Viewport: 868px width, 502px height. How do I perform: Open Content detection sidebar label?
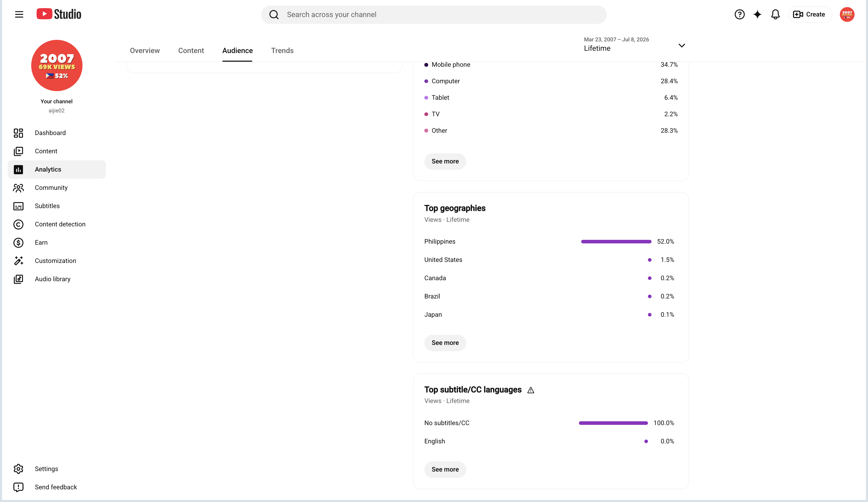60,224
